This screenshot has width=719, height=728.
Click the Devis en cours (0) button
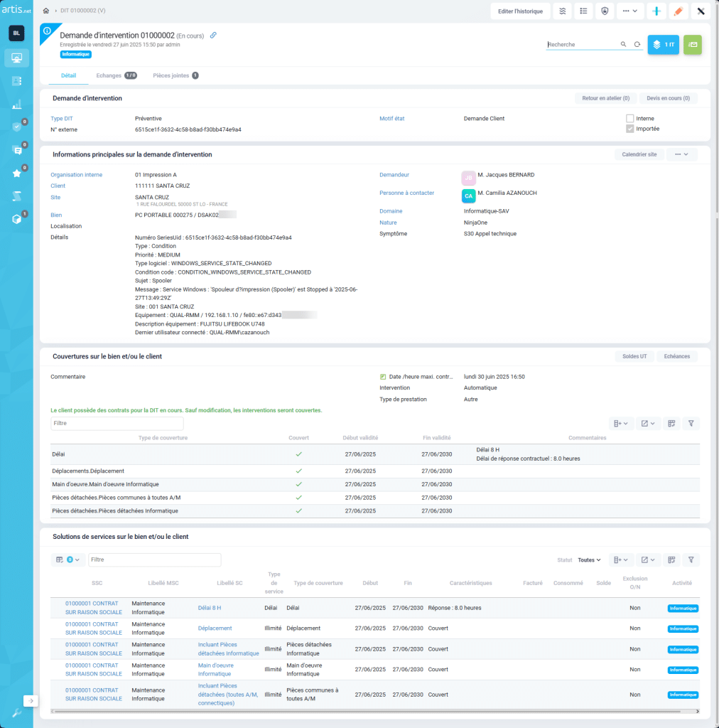tap(668, 98)
